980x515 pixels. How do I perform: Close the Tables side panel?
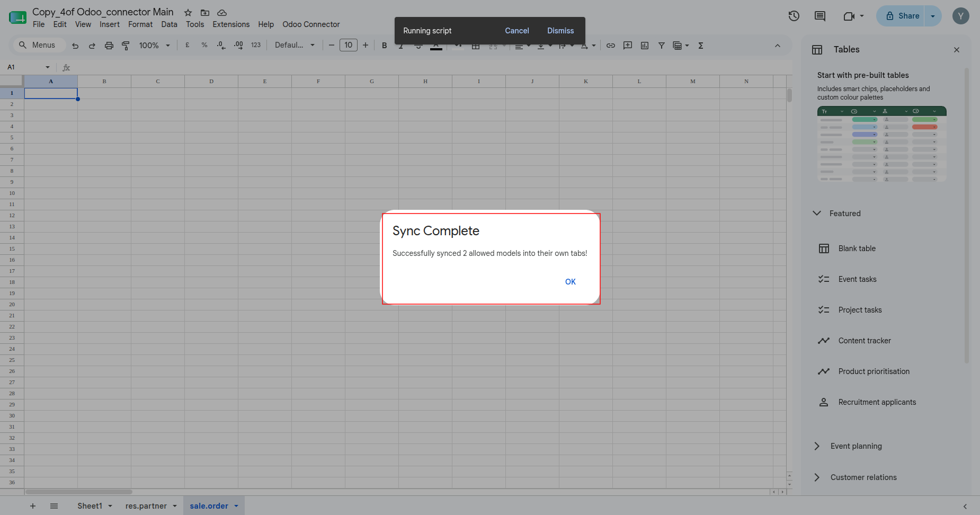coord(957,50)
